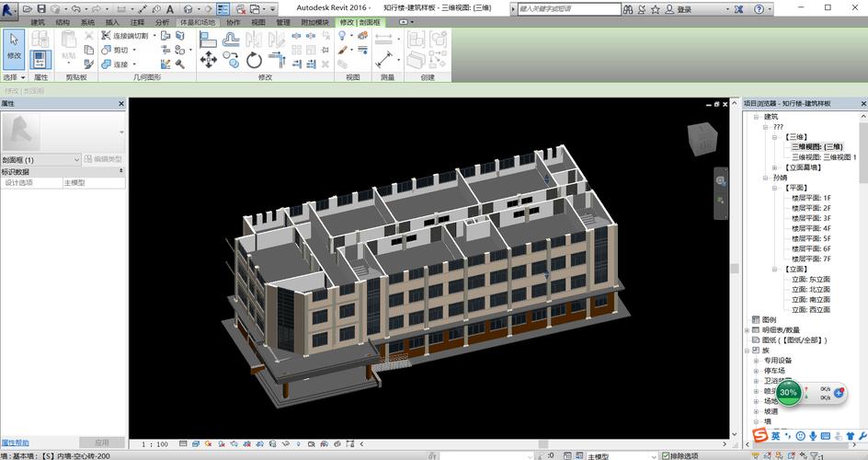868x460 pixels.
Task: Select the Rotate tool icon
Action: 255,60
